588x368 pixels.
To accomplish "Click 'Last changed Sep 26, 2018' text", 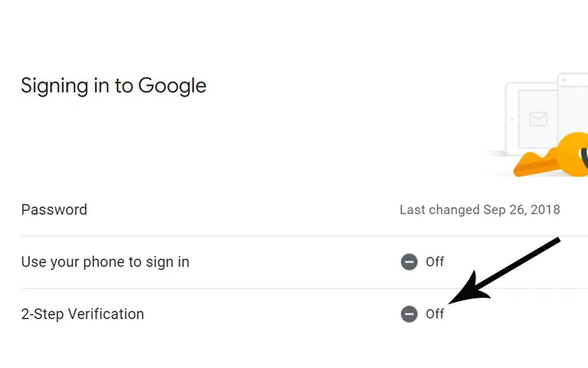I will point(479,209).
